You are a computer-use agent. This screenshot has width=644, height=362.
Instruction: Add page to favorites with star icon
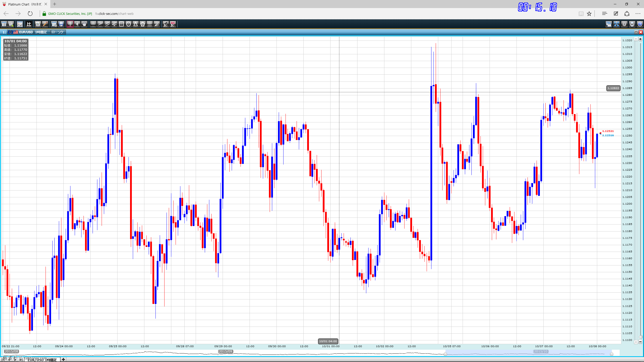pos(589,14)
